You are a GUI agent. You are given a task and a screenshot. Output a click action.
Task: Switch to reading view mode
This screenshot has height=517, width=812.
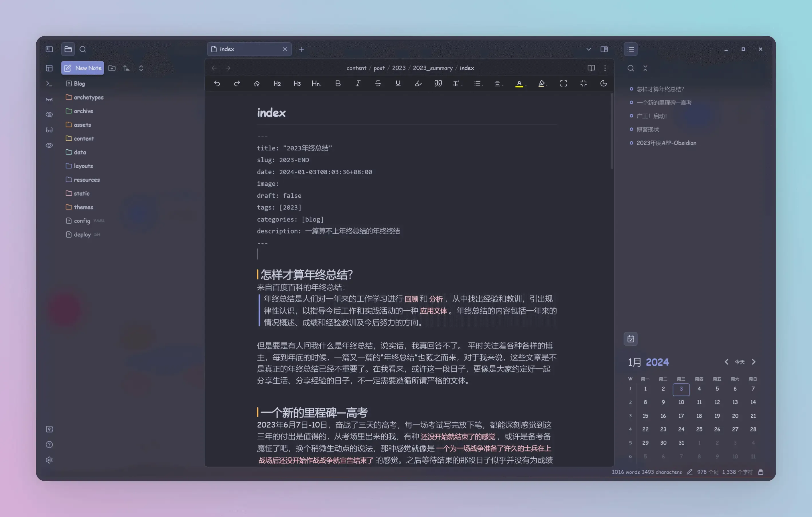coord(591,68)
